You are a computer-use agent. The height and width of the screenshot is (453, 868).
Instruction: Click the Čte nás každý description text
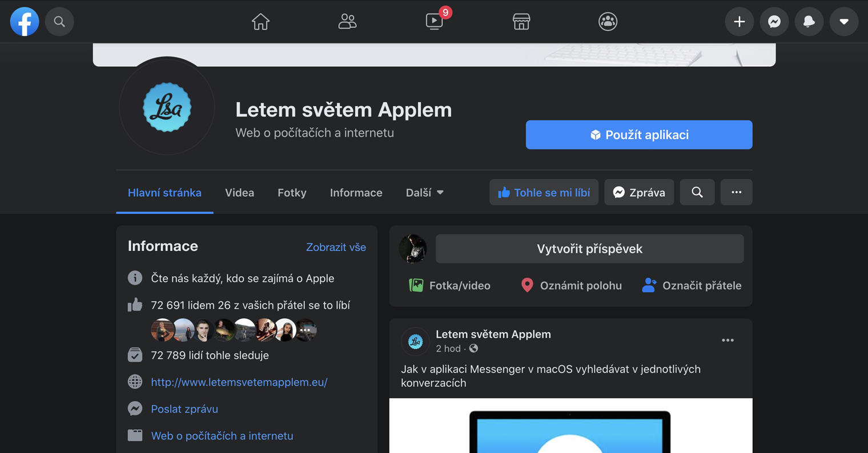(243, 278)
